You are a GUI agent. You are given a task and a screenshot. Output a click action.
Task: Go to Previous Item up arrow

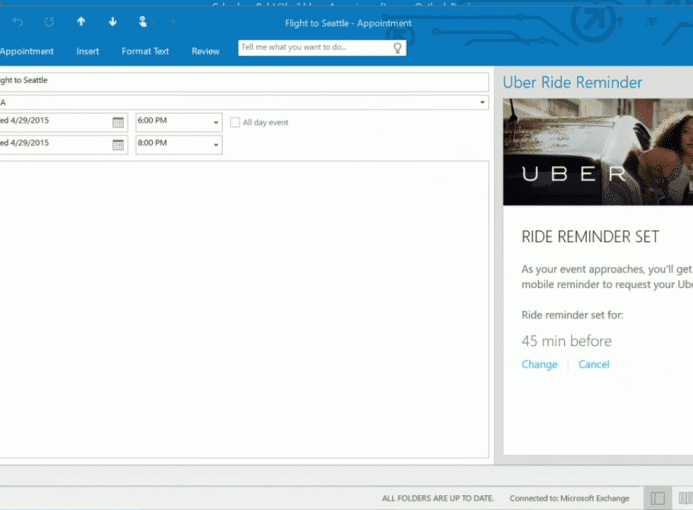tap(81, 21)
